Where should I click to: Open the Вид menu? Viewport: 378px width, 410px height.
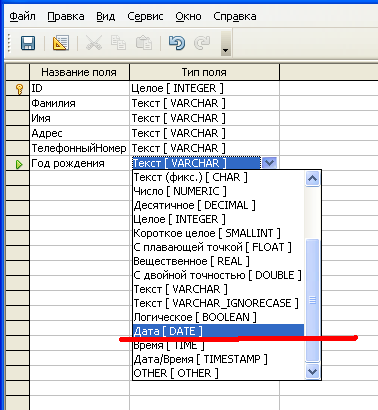(x=106, y=16)
